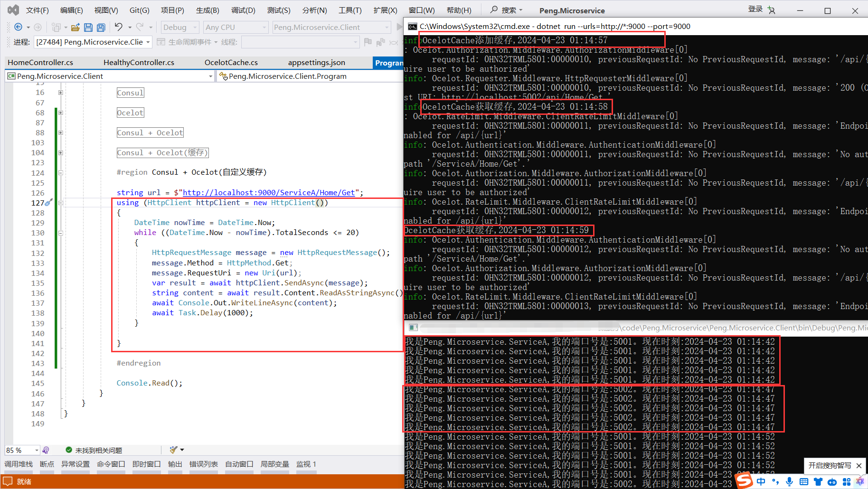
Task: Open the 调试(D) menu
Action: [243, 10]
